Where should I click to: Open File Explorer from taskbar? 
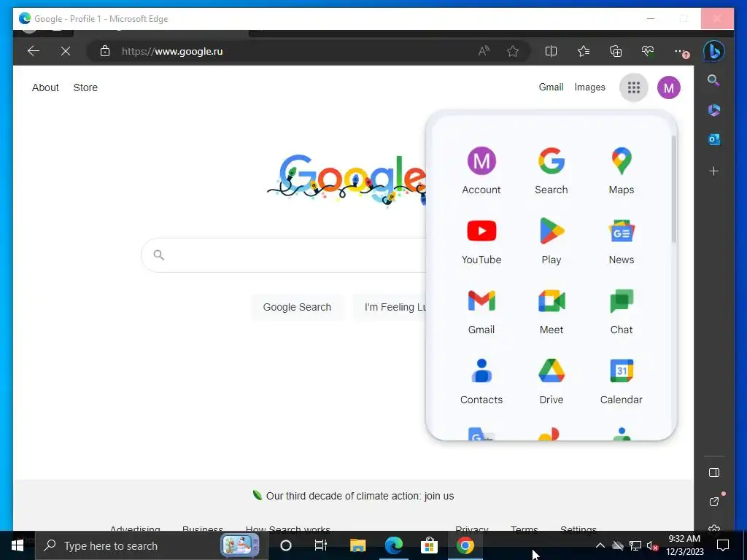click(x=357, y=545)
